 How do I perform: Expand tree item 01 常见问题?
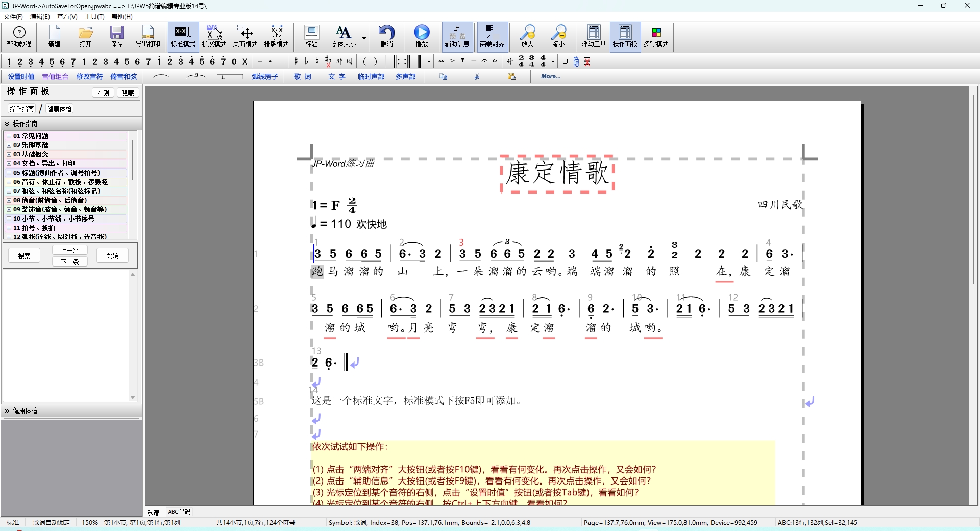click(x=9, y=136)
